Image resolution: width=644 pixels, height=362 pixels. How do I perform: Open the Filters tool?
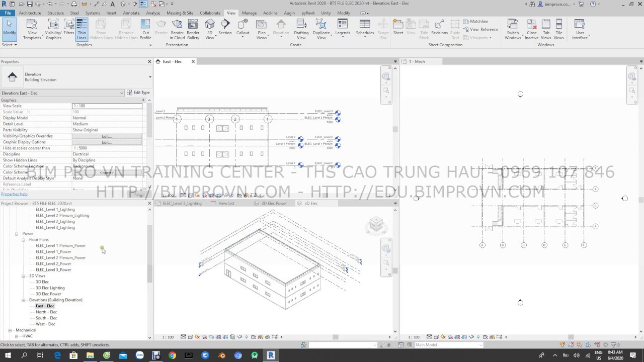pos(69,28)
